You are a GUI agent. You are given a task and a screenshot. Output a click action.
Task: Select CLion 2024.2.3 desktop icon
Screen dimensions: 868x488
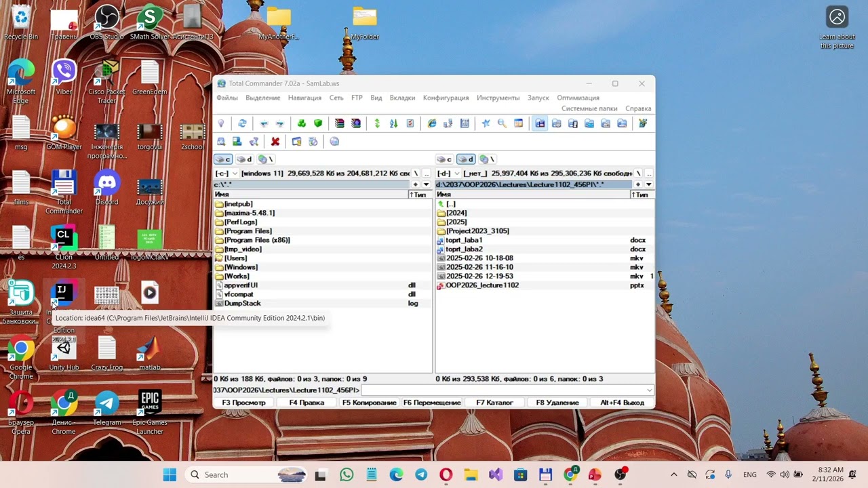pos(64,247)
